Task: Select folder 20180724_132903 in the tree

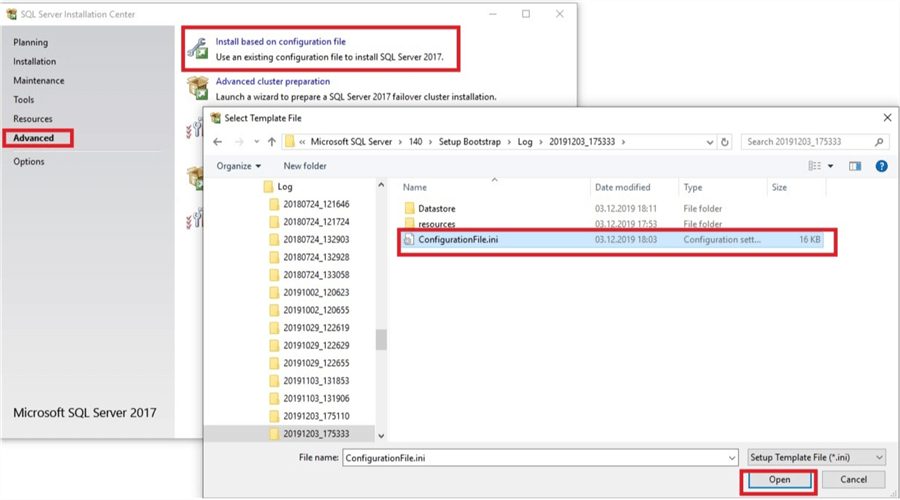Action: click(316, 239)
